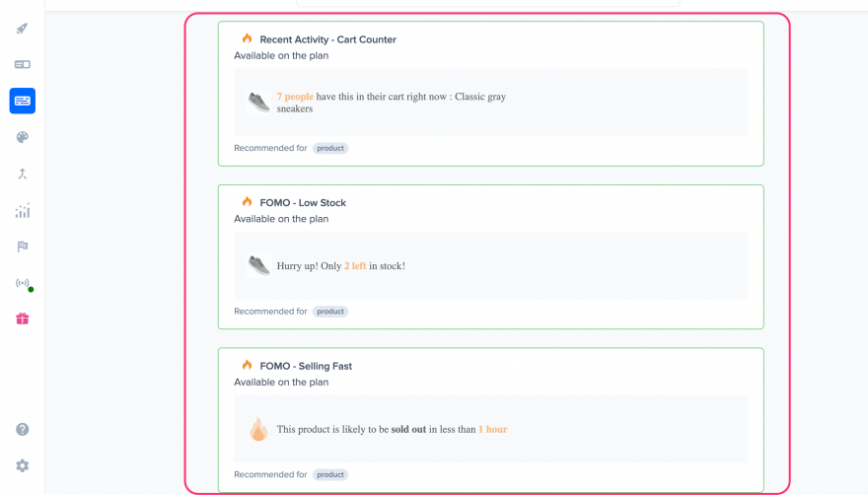Click the product tag under Cart Counter
Screen dimensions: 868x495
coord(330,148)
